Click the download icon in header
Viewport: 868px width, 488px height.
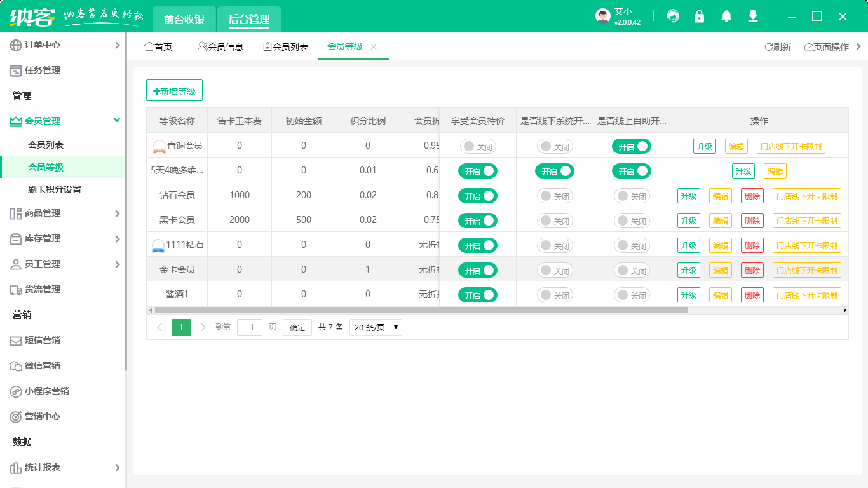[753, 17]
